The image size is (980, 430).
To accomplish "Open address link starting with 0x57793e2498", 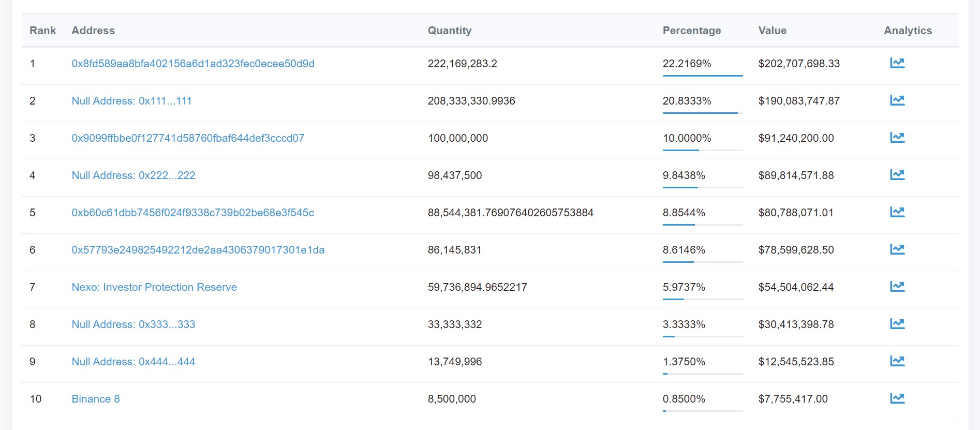I will pos(198,250).
